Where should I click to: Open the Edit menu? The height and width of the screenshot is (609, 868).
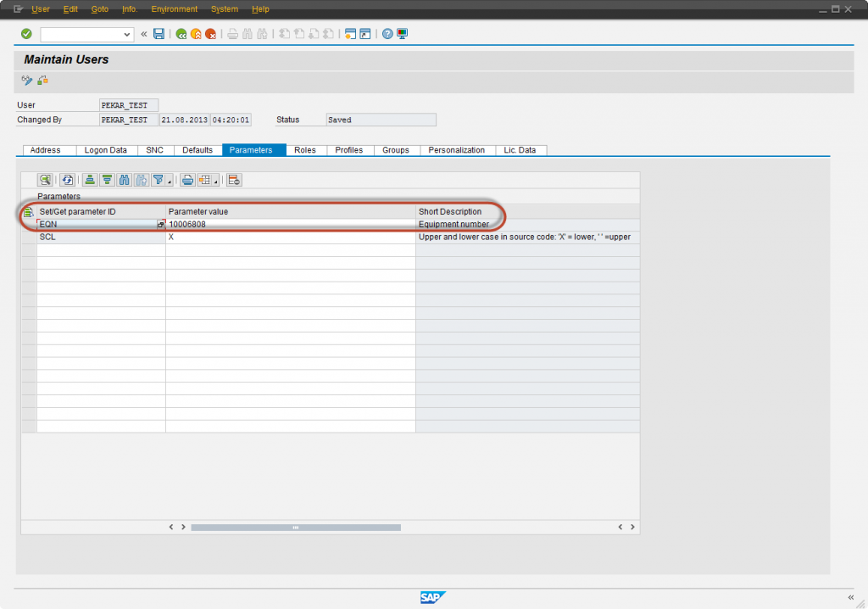pos(70,8)
